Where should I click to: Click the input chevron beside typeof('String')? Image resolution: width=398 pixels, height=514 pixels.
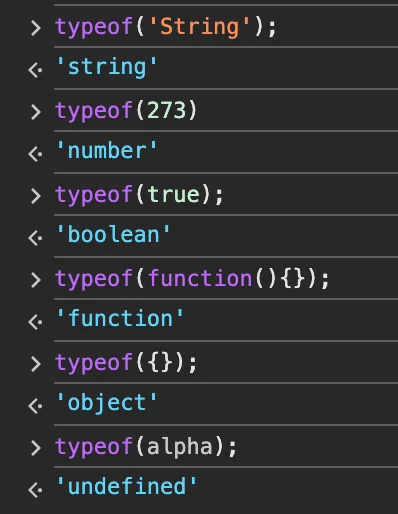(x=35, y=28)
